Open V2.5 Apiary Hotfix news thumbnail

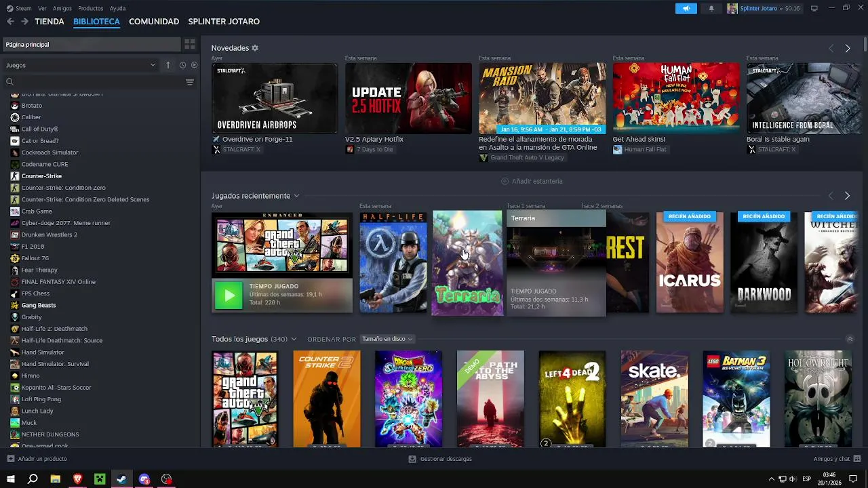408,98
